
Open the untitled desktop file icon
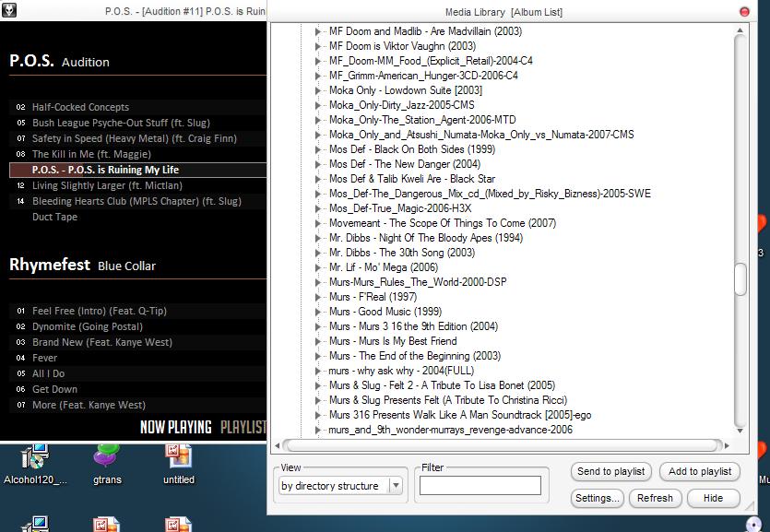[x=179, y=464]
